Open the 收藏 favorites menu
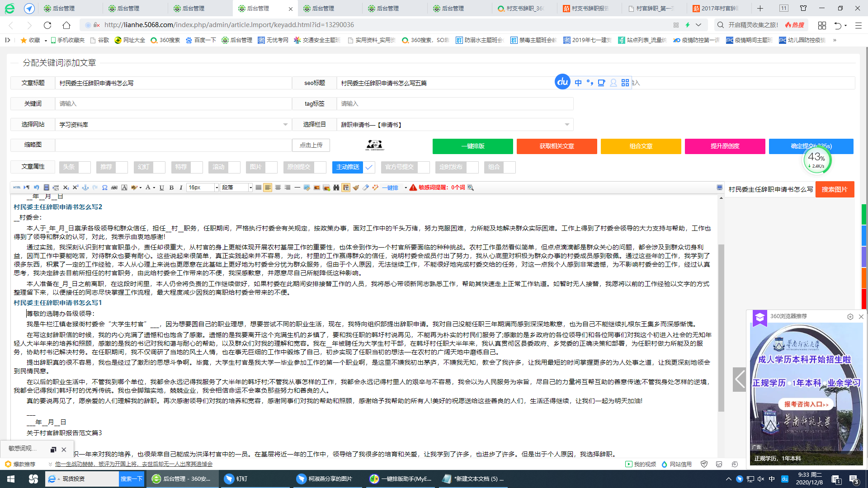 coord(34,40)
